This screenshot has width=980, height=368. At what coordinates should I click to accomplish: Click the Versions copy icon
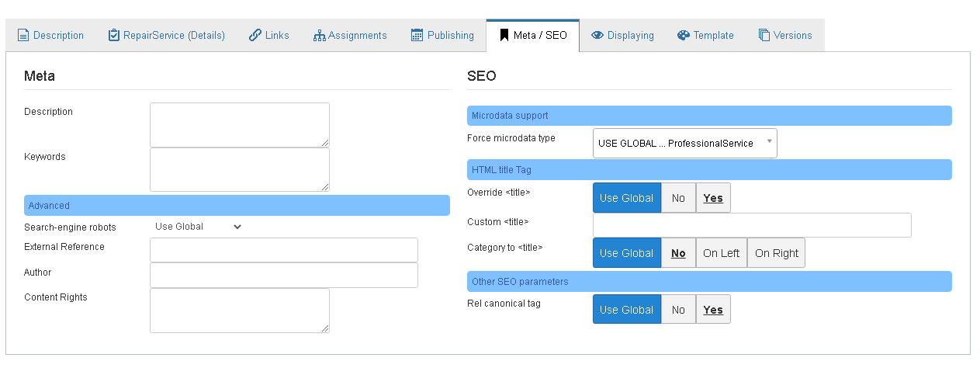pyautogui.click(x=764, y=35)
